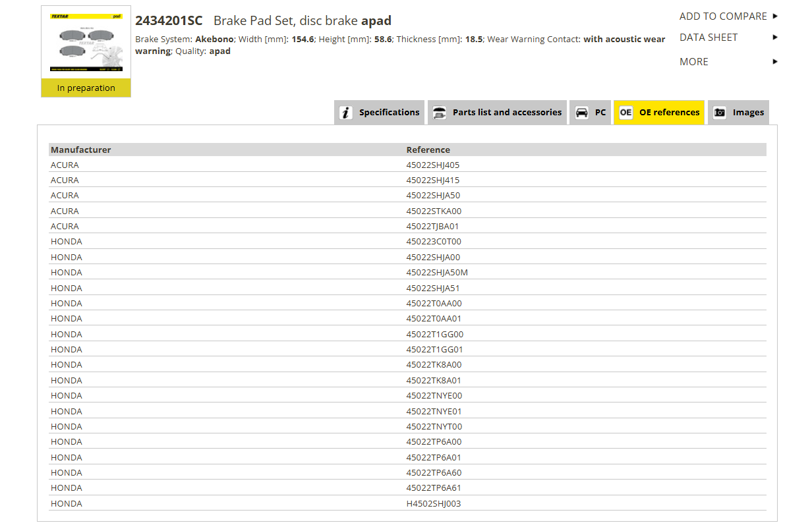Select reference 45022TK8A01
Screen dimensions: 812x527
[434, 380]
